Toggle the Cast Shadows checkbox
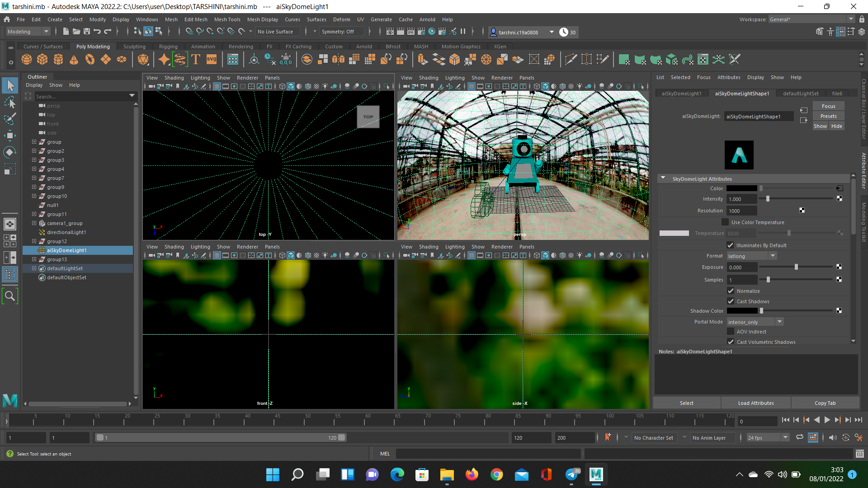 pyautogui.click(x=731, y=301)
